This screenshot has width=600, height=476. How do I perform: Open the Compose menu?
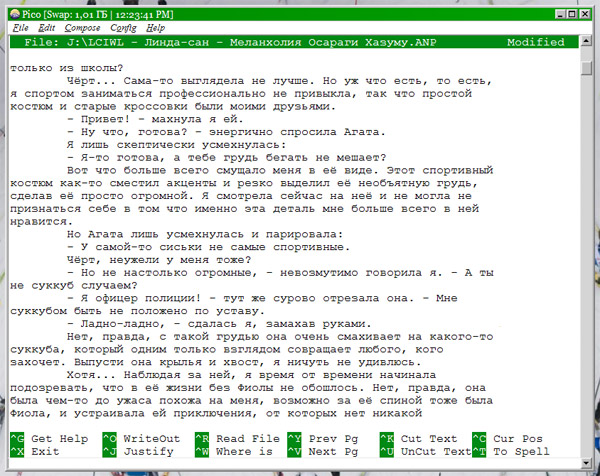(82, 28)
